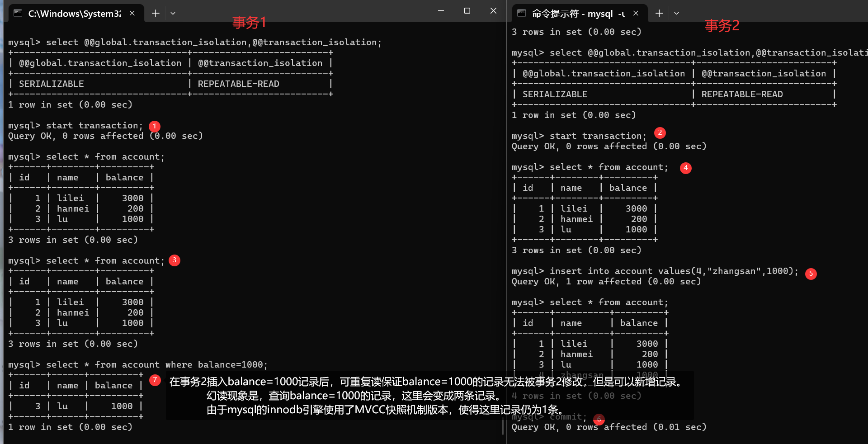The height and width of the screenshot is (444, 868).
Task: Open a new tab in the left terminal
Action: [x=156, y=13]
